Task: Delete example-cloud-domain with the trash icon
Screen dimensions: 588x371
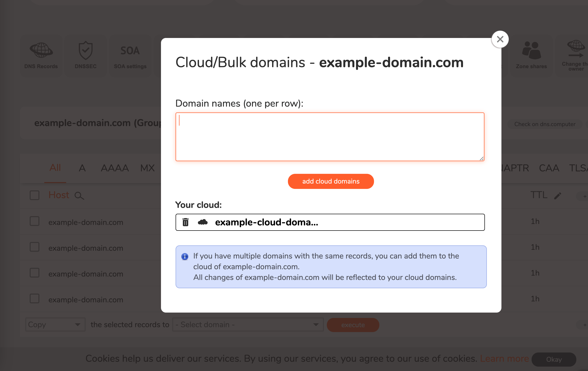Action: pyautogui.click(x=186, y=222)
